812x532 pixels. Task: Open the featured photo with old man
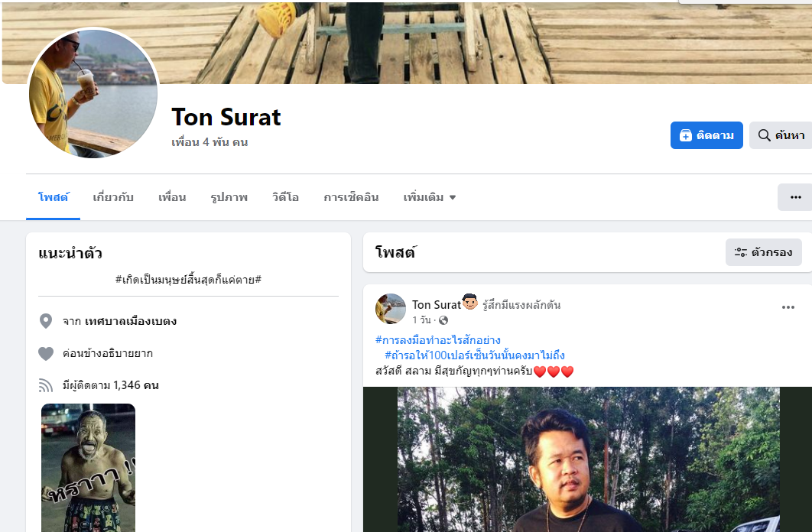pos(88,468)
